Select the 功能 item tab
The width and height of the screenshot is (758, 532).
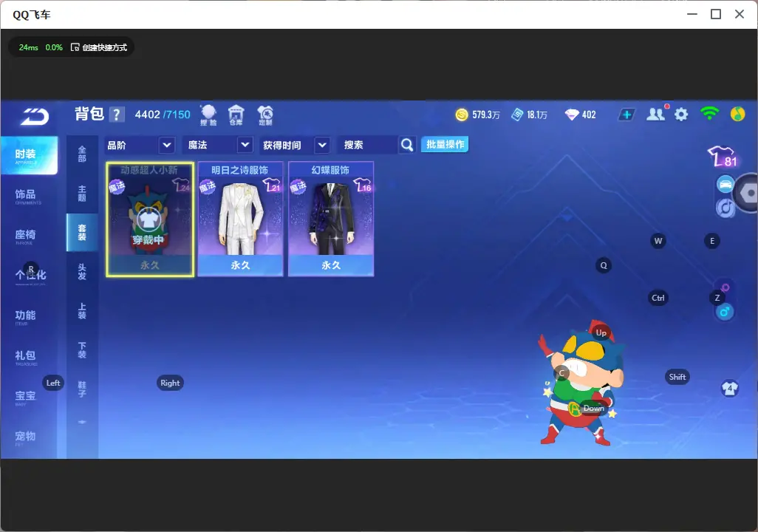[26, 316]
